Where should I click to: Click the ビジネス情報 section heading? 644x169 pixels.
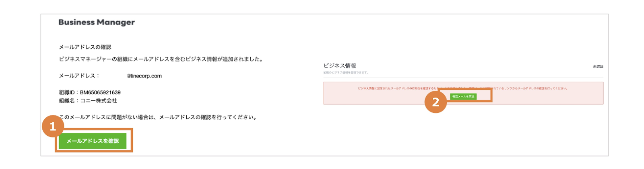(340, 65)
